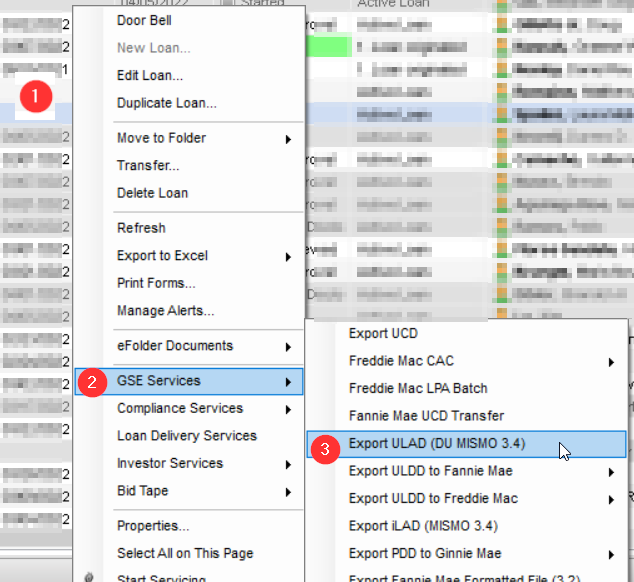Expand arrow beside Export PDD to Ginnie Mae

[x=611, y=555]
